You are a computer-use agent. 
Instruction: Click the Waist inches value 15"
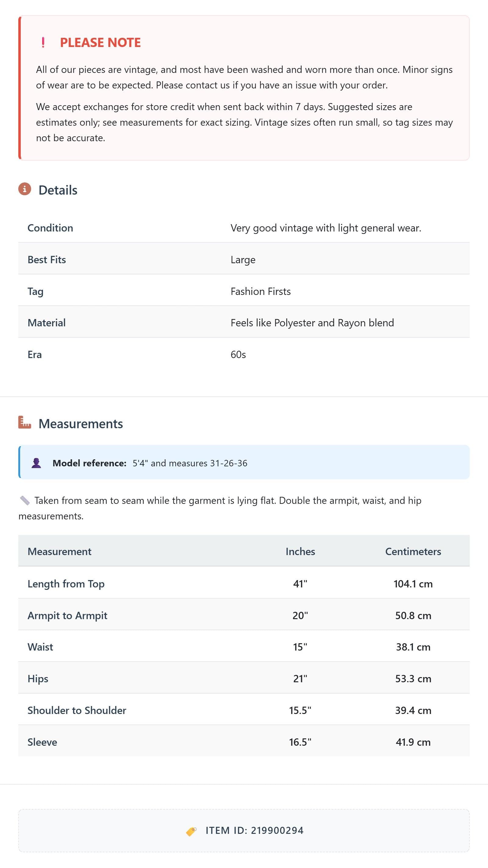point(300,647)
